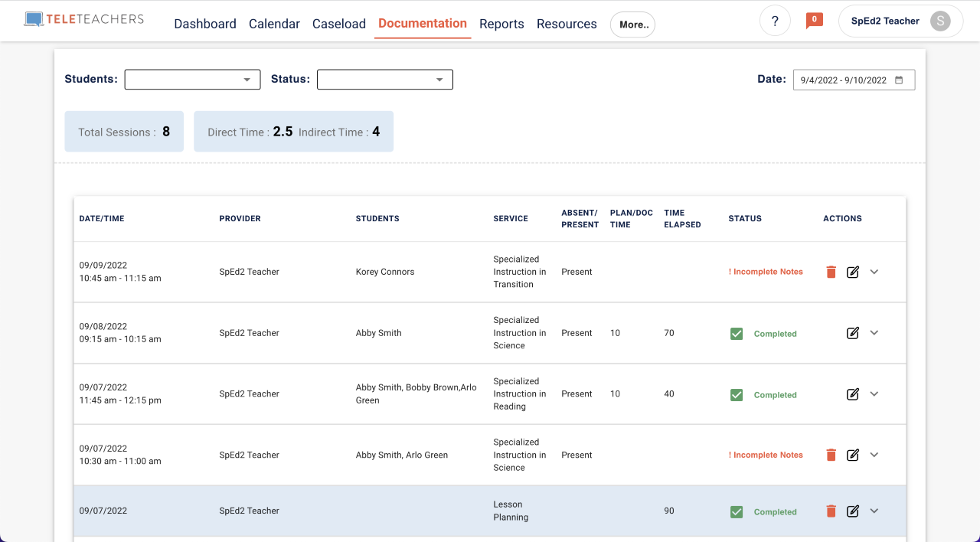
Task: Click the DATE/TIME column header
Action: coord(102,219)
